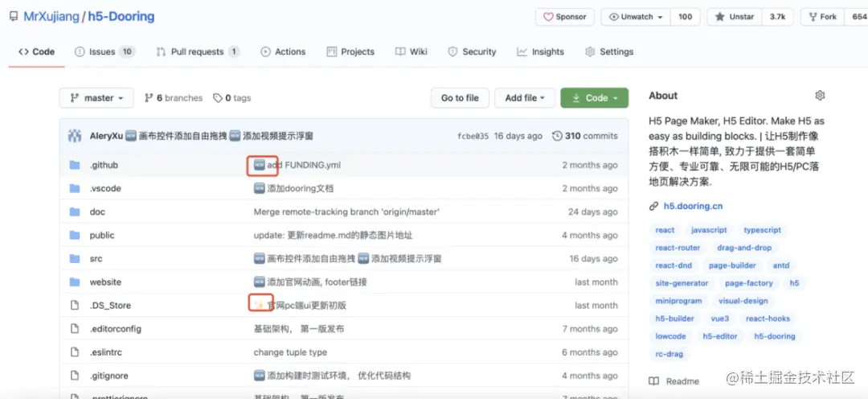
Task: Click the Readme book icon
Action: pyautogui.click(x=653, y=381)
